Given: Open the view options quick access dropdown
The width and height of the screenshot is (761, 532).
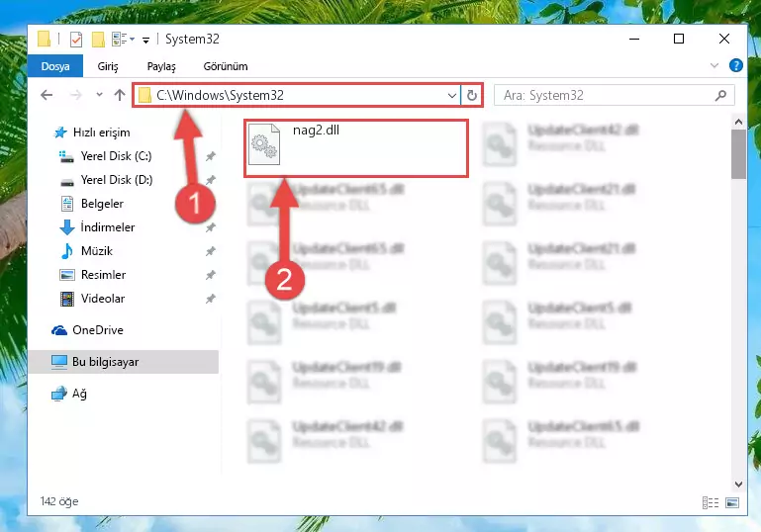Looking at the screenshot, I should [123, 39].
